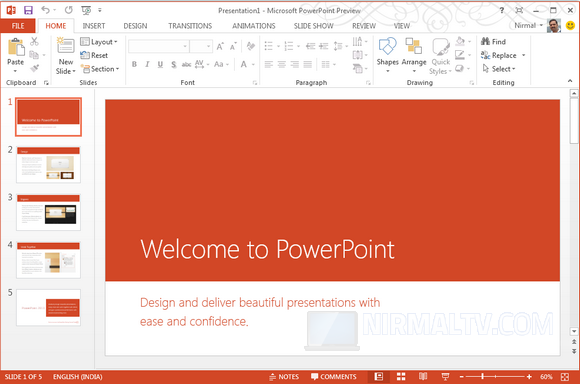Open the Numbering dropdown arrow
This screenshot has height=384, width=580.
pyautogui.click(x=298, y=46)
